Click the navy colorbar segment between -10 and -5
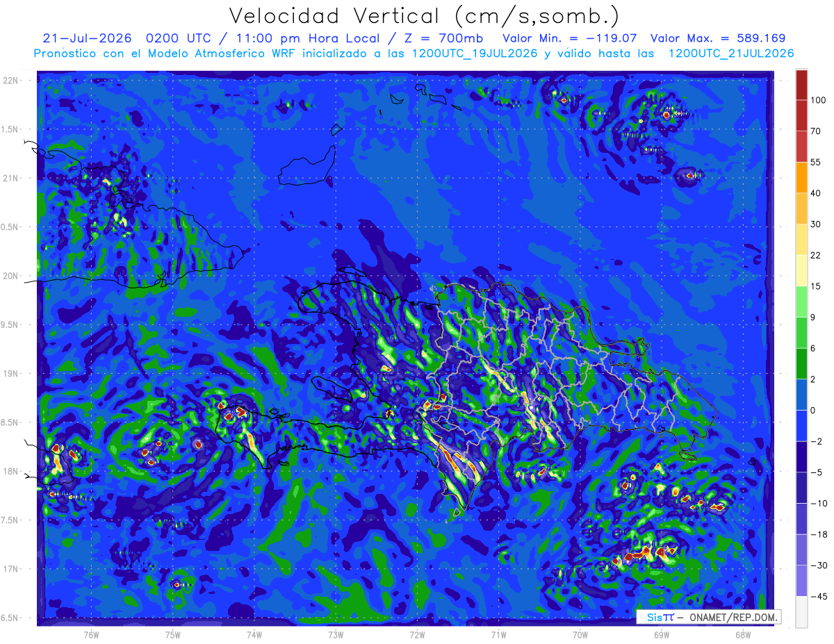This screenshot has width=834, height=644. [x=801, y=488]
